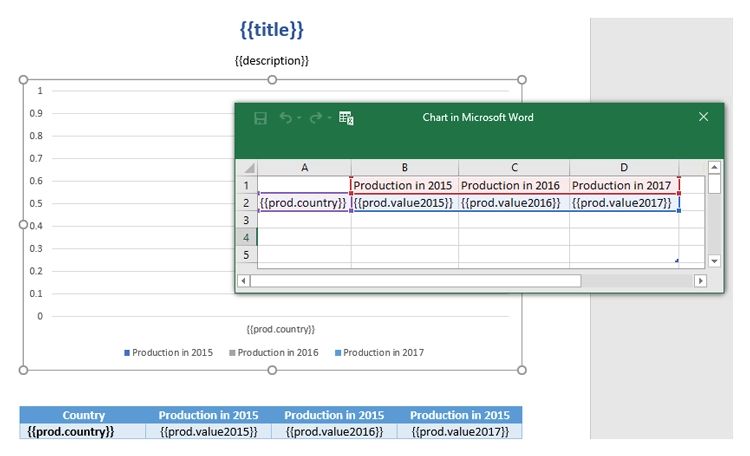Click the chart's bottom-left resize handle

click(x=23, y=370)
